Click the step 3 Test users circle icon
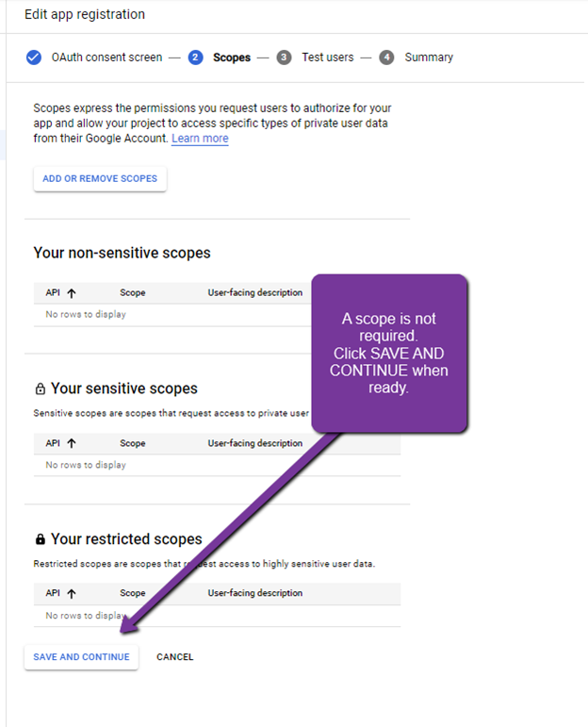Viewport: 588px width, 727px height. tap(284, 58)
